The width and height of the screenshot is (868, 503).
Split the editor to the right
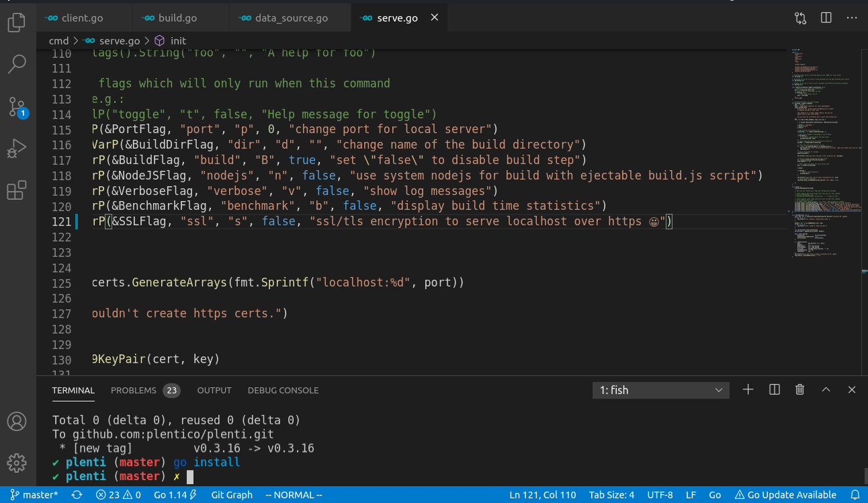pyautogui.click(x=826, y=18)
